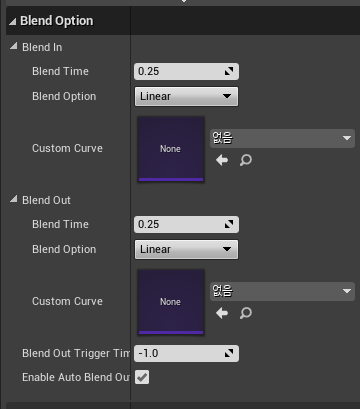Browse to Blend Out curve with magnifier icon

coord(246,313)
